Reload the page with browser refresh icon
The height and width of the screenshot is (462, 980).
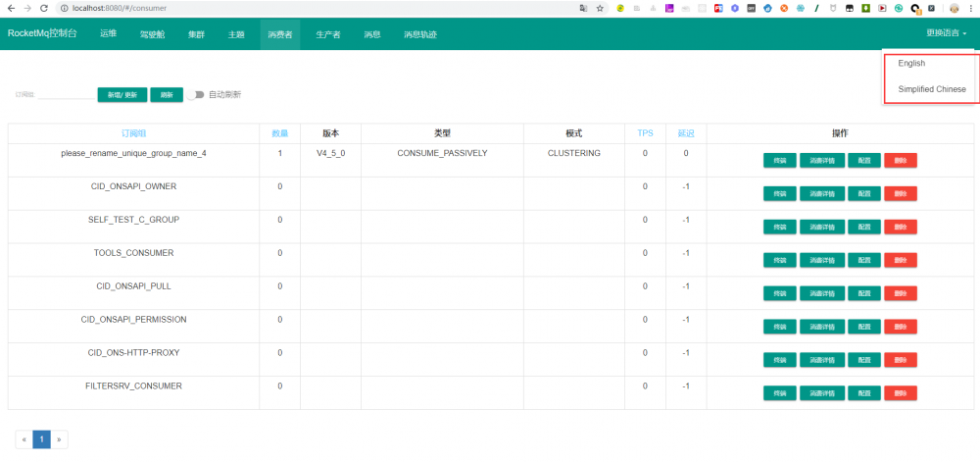tap(43, 8)
